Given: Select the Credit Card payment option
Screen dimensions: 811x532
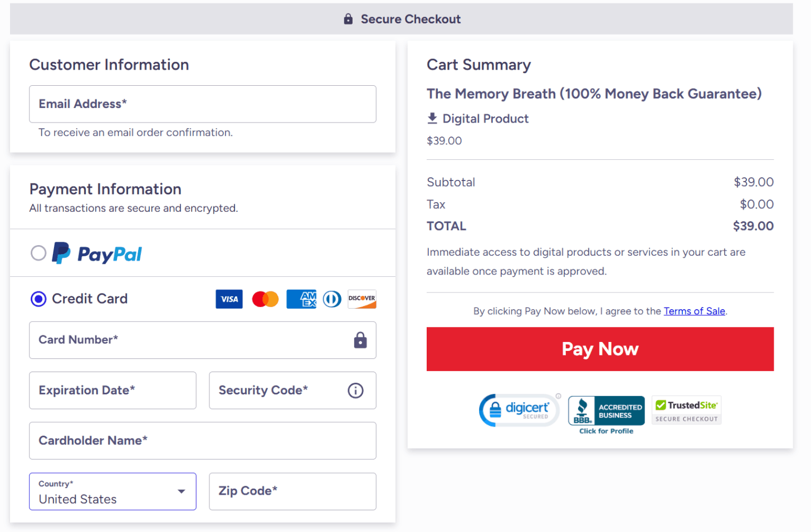Looking at the screenshot, I should [38, 299].
